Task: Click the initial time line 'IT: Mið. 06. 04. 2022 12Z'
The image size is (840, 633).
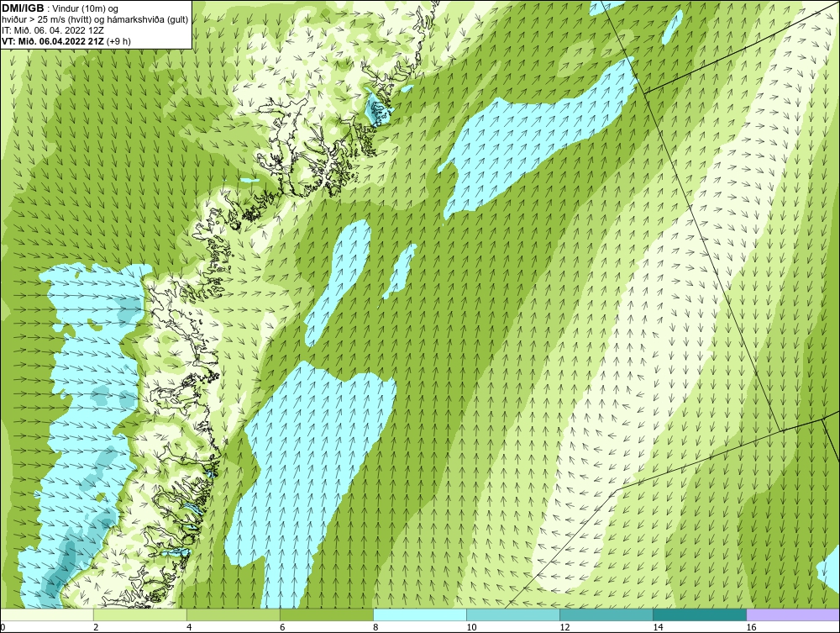Action: (53, 30)
